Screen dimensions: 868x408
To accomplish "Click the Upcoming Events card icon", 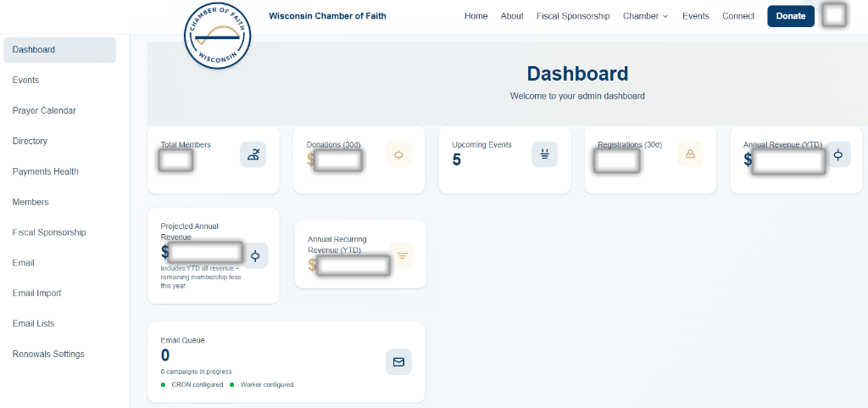I will coord(545,154).
